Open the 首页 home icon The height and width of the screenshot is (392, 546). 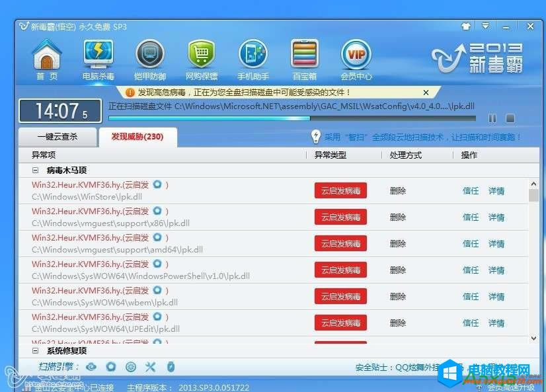click(x=46, y=58)
